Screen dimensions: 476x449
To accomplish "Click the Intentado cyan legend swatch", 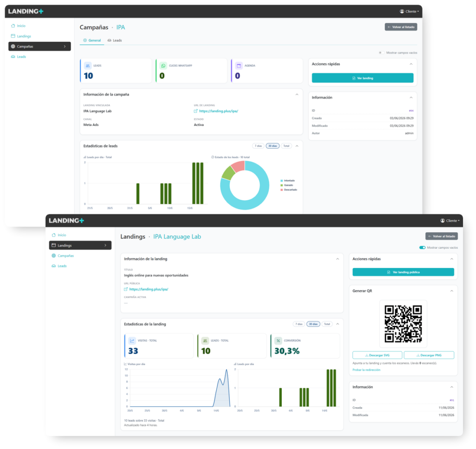I will (x=282, y=181).
